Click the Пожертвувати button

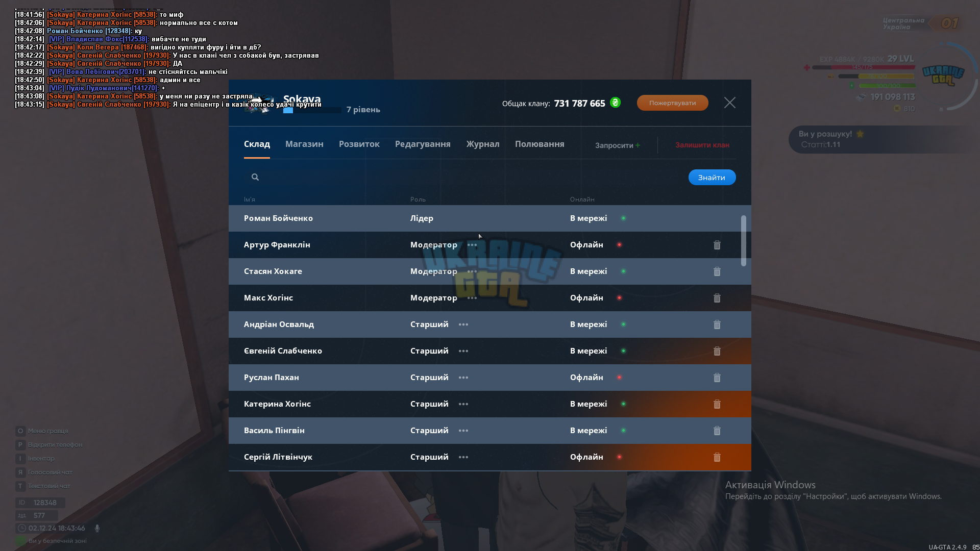672,103
